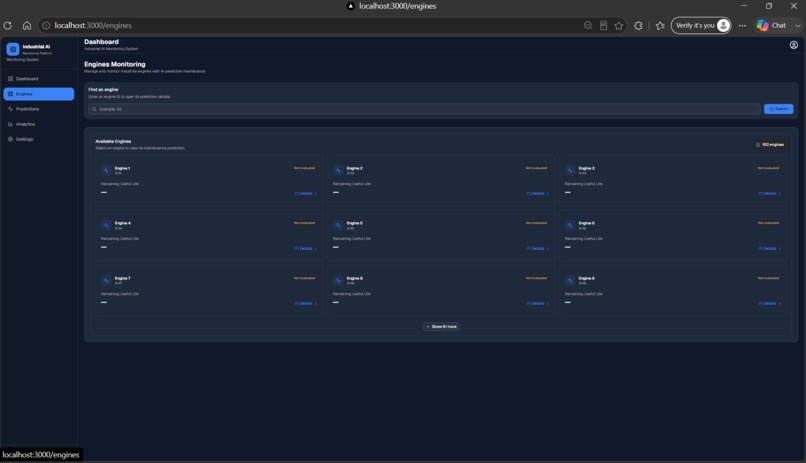Open Details link for Engine 3
Image resolution: width=806 pixels, height=463 pixels.
[x=769, y=194]
